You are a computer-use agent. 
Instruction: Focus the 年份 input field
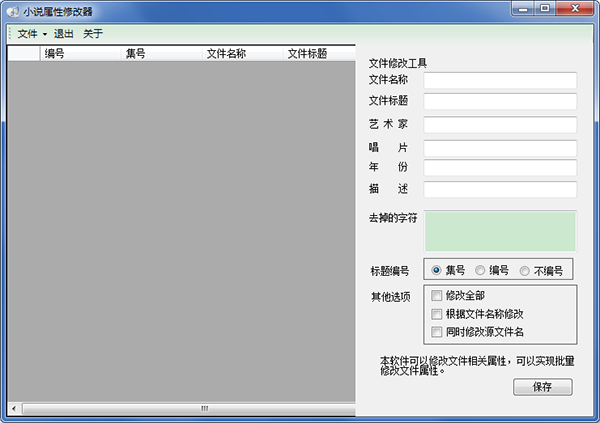500,168
